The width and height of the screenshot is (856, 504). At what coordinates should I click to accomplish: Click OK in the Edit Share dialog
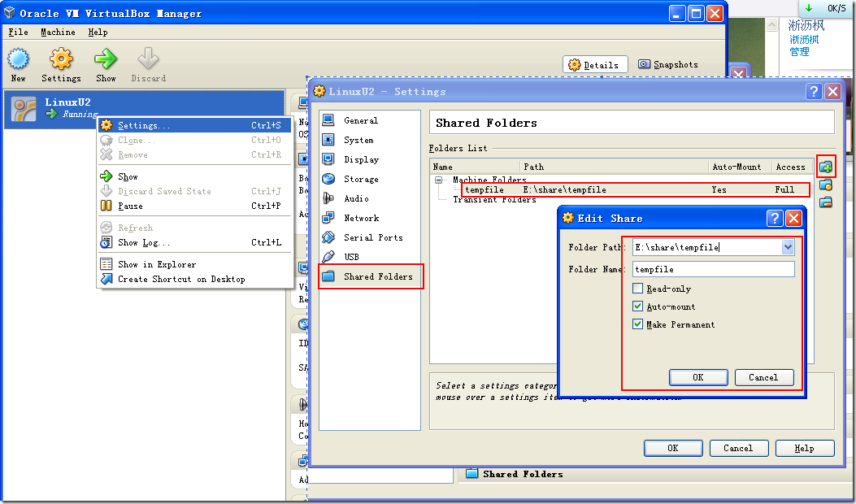pos(698,377)
